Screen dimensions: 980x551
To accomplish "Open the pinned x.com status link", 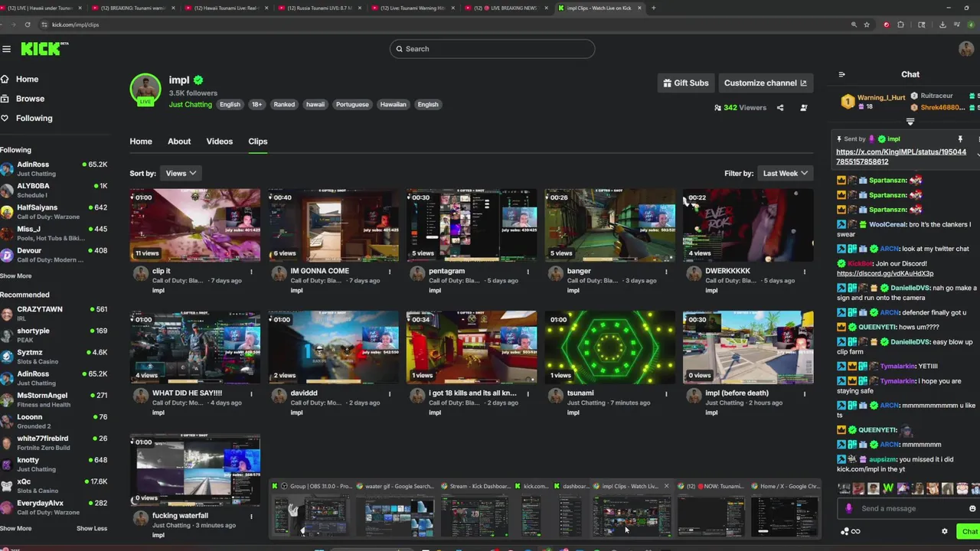I will pos(901,157).
